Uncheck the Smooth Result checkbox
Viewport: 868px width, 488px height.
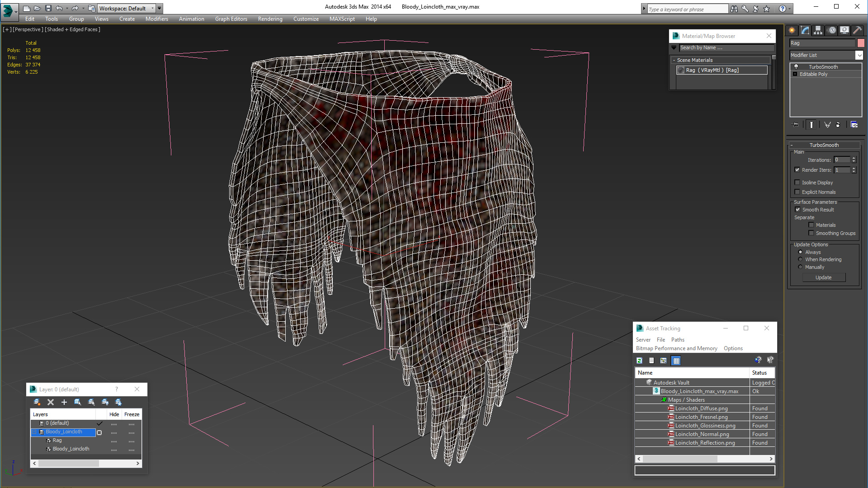coord(798,210)
